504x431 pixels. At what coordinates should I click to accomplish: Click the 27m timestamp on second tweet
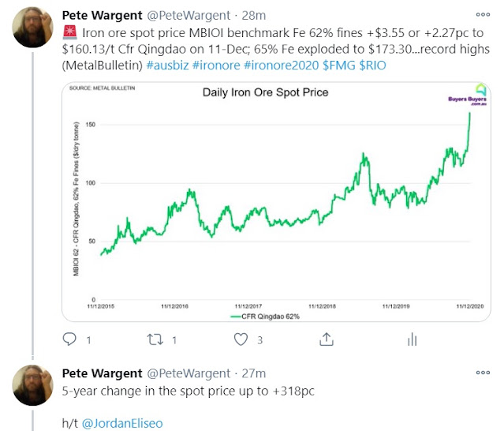pyautogui.click(x=254, y=373)
